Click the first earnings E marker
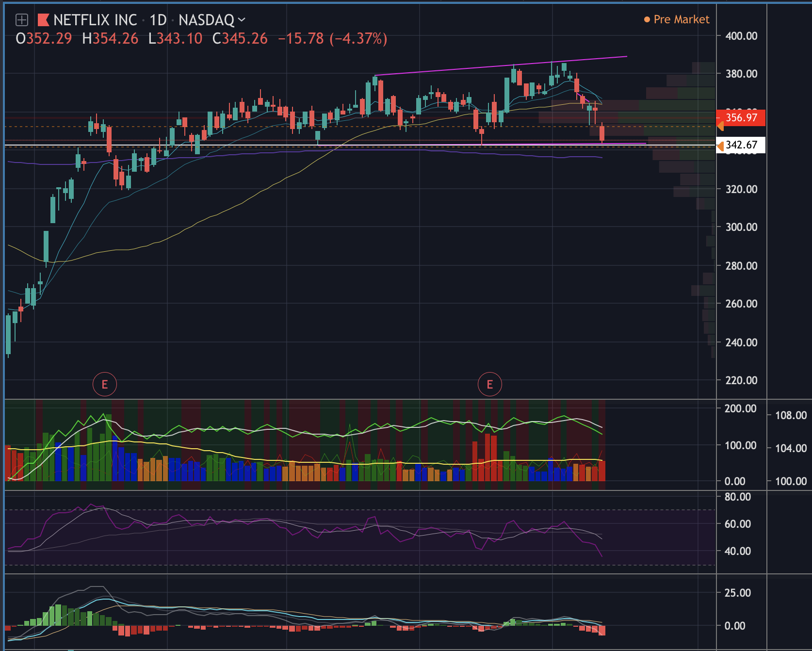Screen dimensions: 812x651 (x=105, y=385)
